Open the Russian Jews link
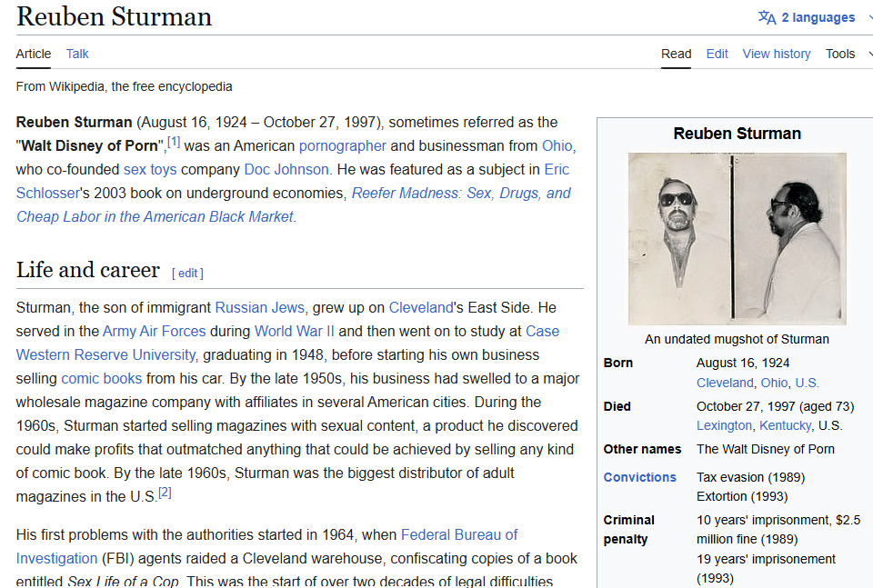 (259, 307)
